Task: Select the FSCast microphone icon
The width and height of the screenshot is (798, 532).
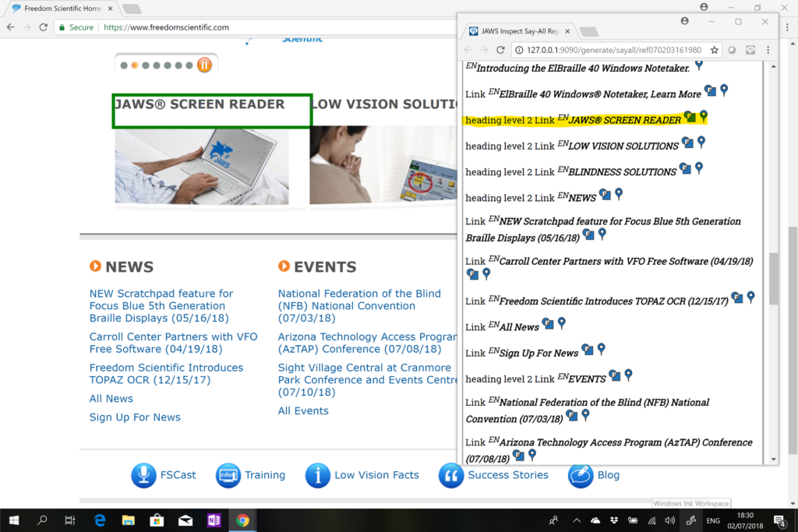Action: [143, 475]
